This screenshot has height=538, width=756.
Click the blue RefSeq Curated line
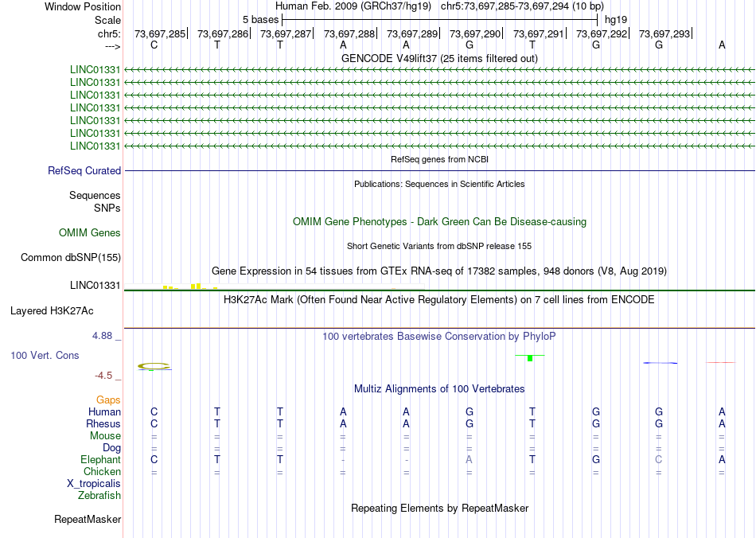tap(439, 170)
